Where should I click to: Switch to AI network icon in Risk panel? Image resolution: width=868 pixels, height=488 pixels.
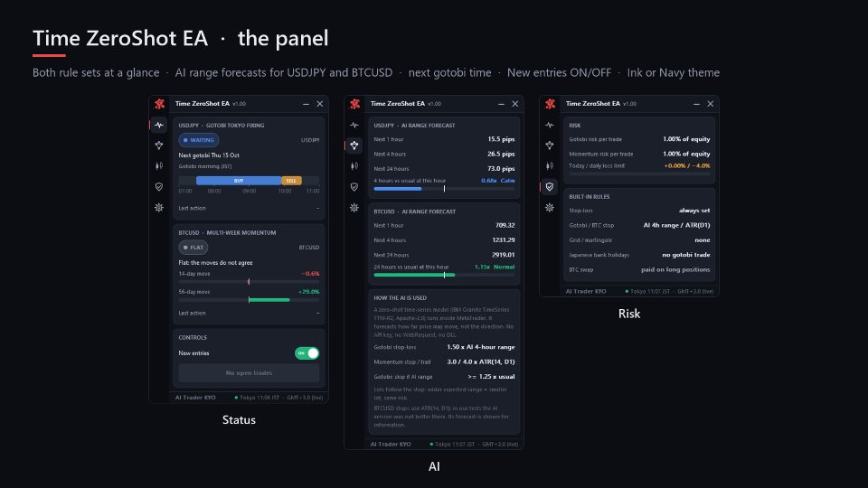point(550,145)
